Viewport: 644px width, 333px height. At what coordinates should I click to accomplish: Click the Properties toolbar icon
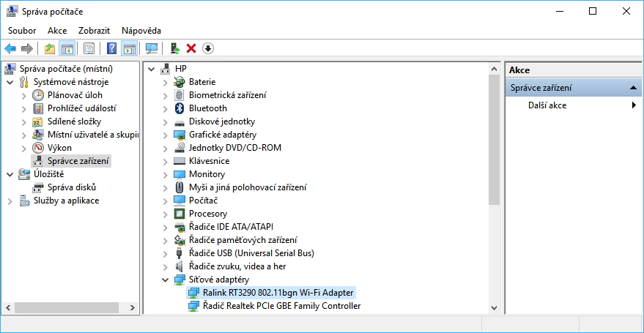(x=89, y=49)
